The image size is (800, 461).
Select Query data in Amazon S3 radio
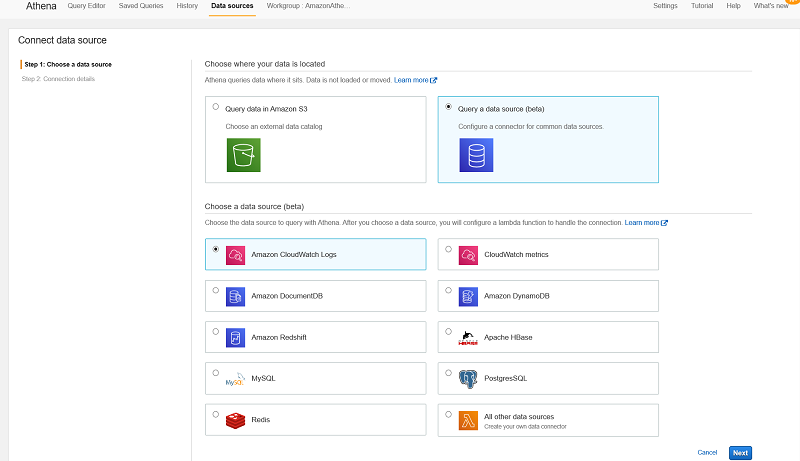click(216, 107)
